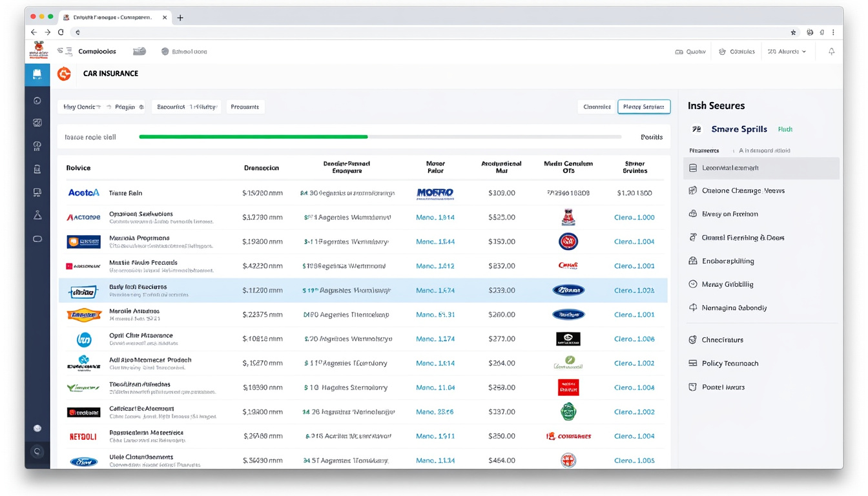Click the round badge icon beside Smare Sprills

pos(696,129)
